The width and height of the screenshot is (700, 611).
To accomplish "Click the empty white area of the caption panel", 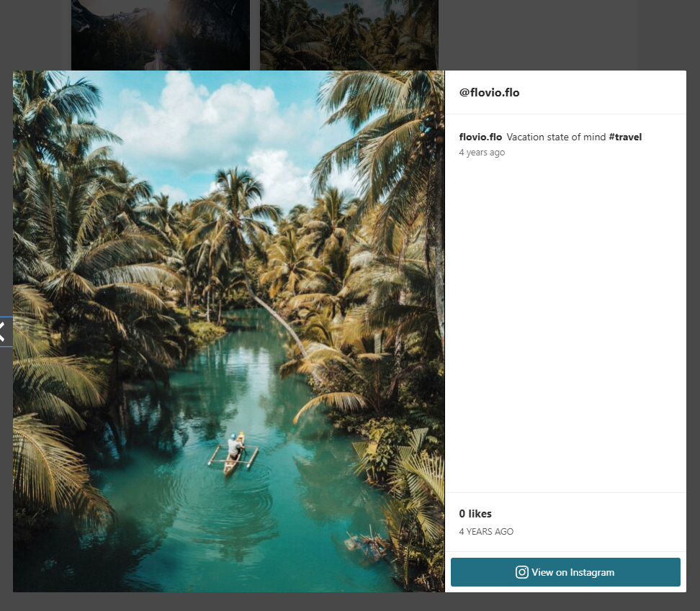I will (x=565, y=324).
